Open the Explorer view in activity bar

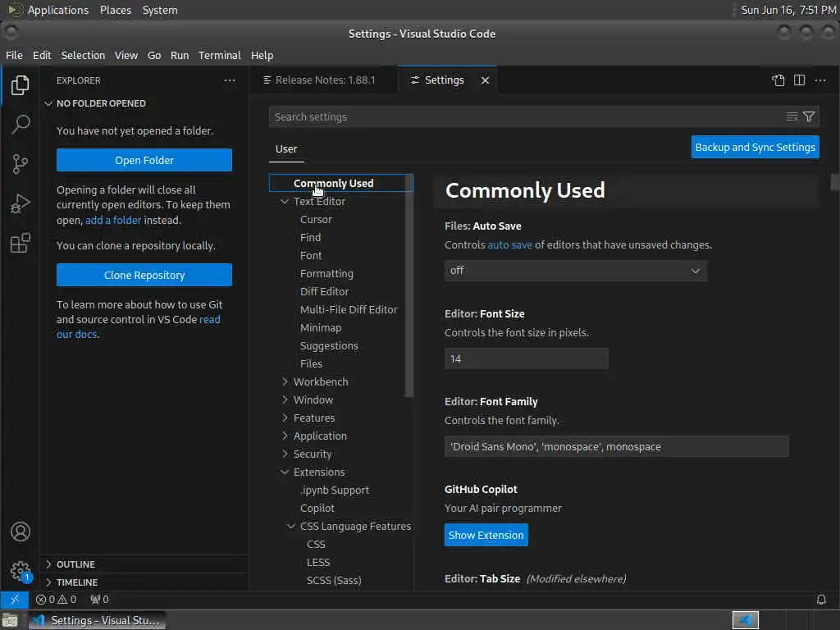click(x=20, y=85)
